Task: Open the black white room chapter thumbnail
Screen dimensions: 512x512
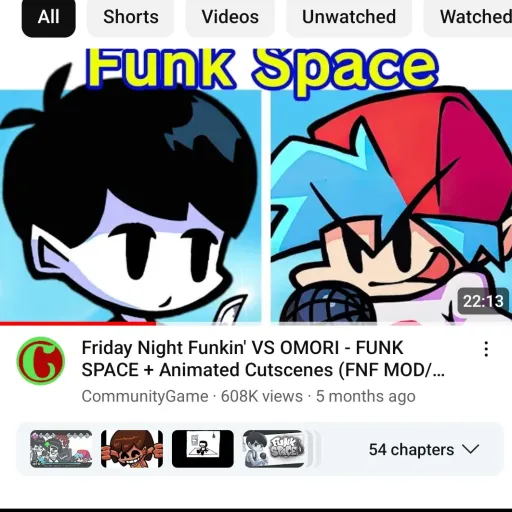Action: tap(203, 449)
